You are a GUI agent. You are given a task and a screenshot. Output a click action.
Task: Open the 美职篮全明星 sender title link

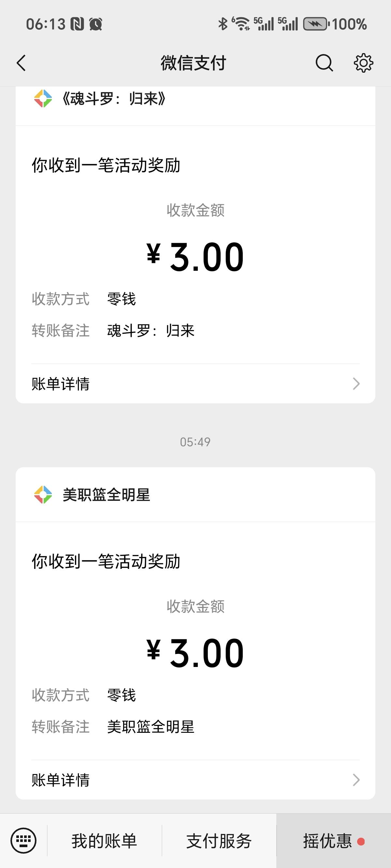[107, 495]
